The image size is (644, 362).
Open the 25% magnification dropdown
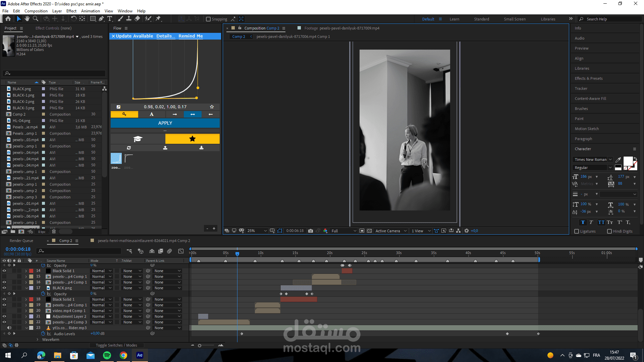[x=257, y=231]
